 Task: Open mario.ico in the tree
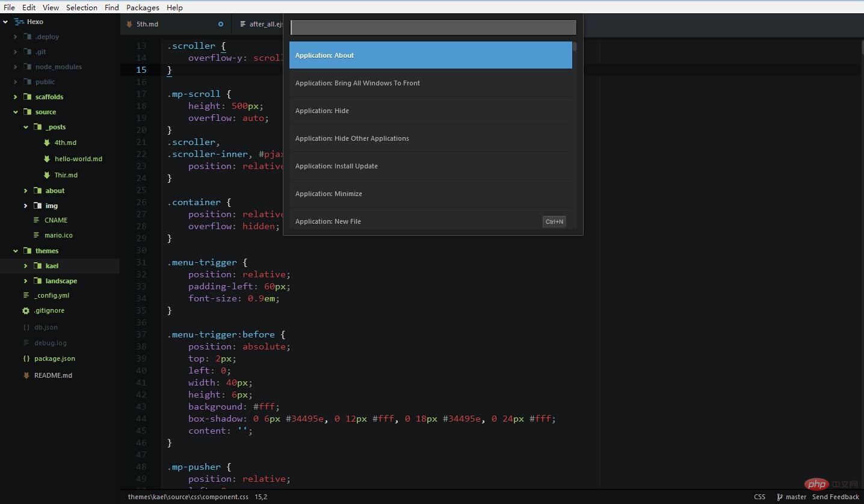(x=58, y=235)
